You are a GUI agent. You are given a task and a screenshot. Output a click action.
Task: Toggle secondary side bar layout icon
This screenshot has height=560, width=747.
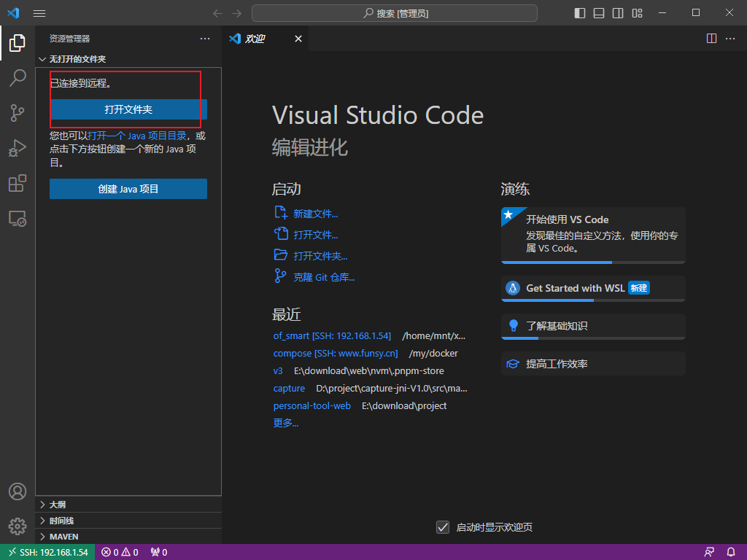pyautogui.click(x=618, y=13)
